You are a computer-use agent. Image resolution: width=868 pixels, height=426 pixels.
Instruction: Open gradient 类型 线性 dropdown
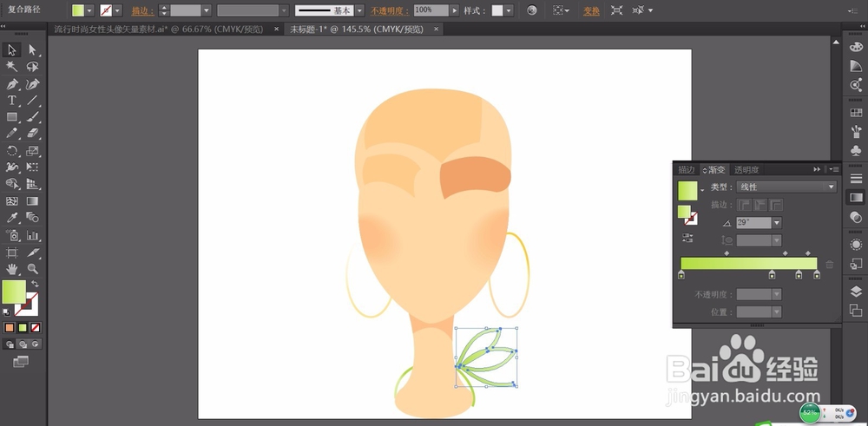[x=786, y=187]
